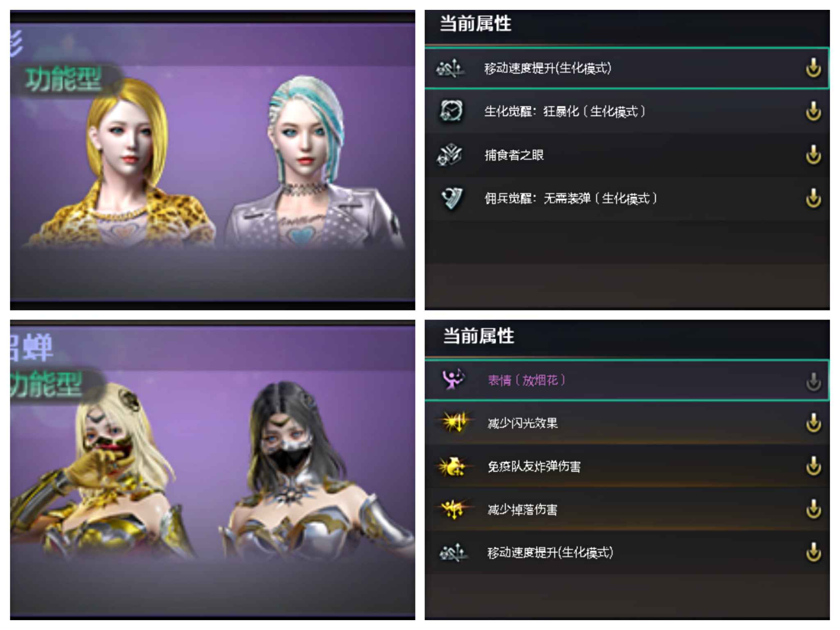
Task: Click the 生化觉醒 狂暴化 alarm clock icon
Action: 451,111
